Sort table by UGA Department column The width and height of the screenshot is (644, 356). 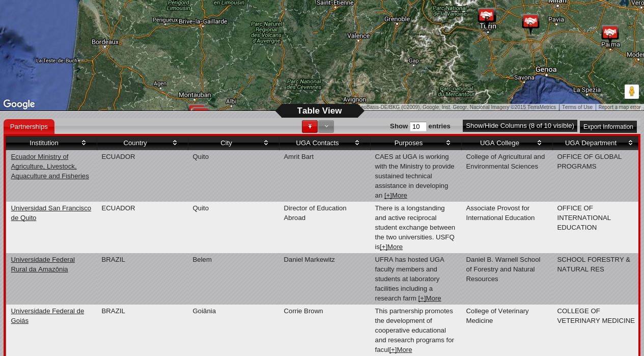tap(596, 143)
